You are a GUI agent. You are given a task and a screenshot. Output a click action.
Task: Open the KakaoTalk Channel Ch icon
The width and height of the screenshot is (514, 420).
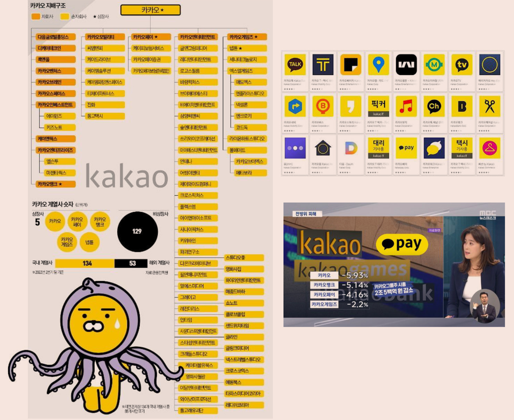[434, 106]
